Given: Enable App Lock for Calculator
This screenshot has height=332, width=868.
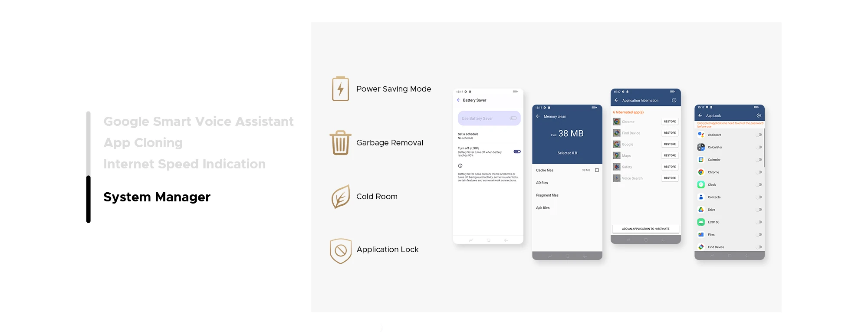Looking at the screenshot, I should pos(759,147).
